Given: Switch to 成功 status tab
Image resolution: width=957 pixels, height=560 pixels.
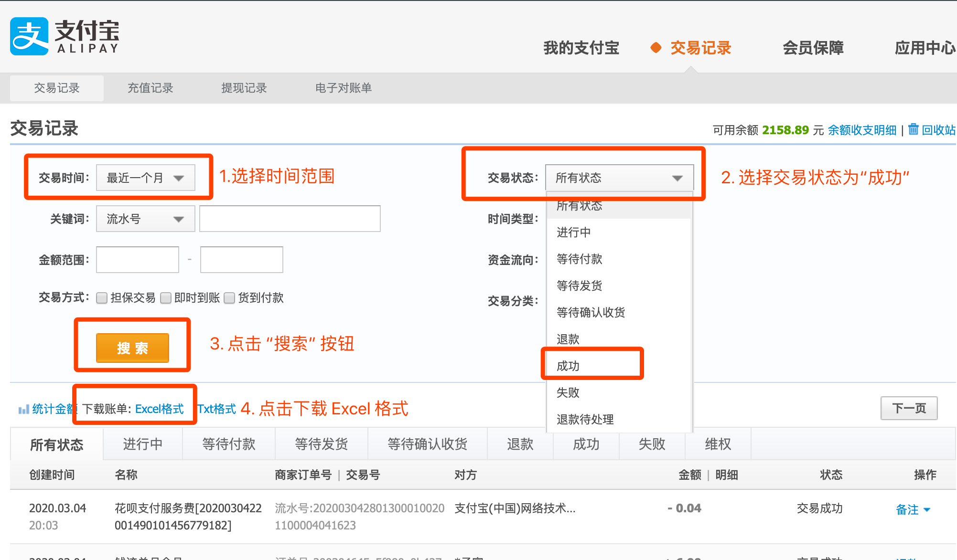Looking at the screenshot, I should pyautogui.click(x=586, y=444).
